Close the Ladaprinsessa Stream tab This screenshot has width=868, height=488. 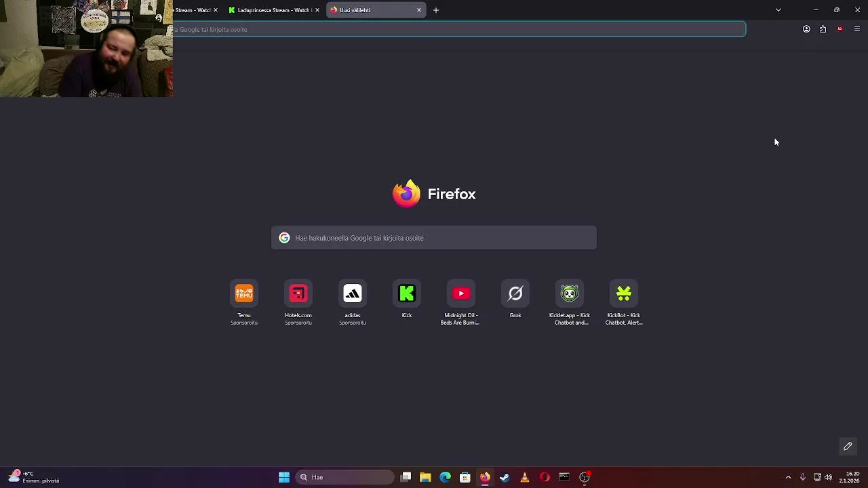click(x=317, y=10)
